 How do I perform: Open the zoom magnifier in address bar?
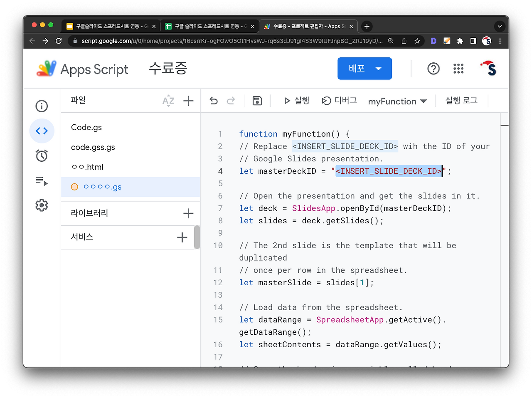point(391,41)
